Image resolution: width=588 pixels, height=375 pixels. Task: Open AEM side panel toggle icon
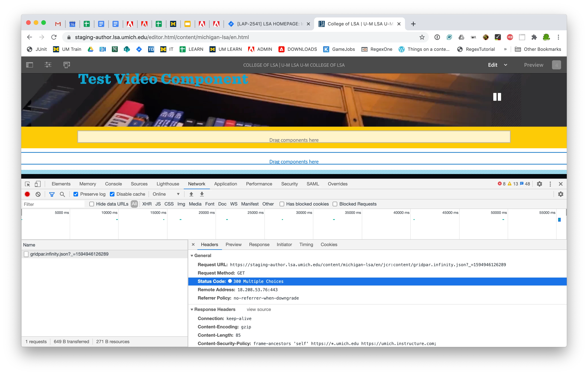30,65
